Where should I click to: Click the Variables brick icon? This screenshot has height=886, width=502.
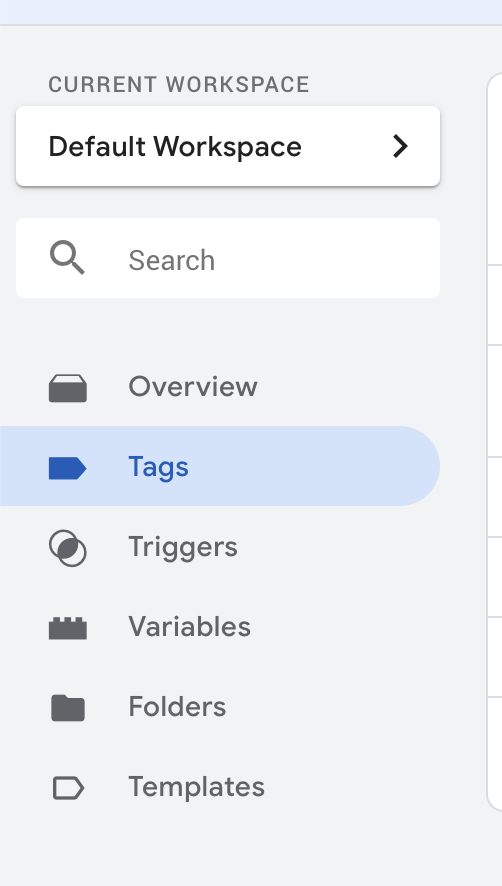pyautogui.click(x=68, y=628)
